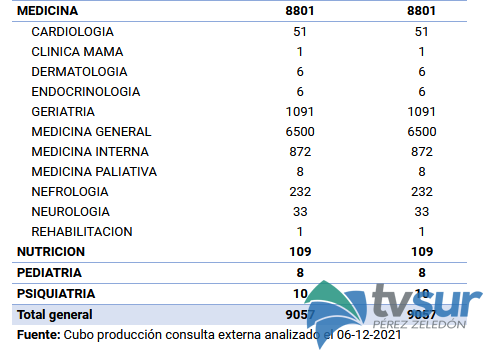Click the NEUROLOGIA row label
Viewport: 484px width, 363px height.
pyautogui.click(x=70, y=212)
